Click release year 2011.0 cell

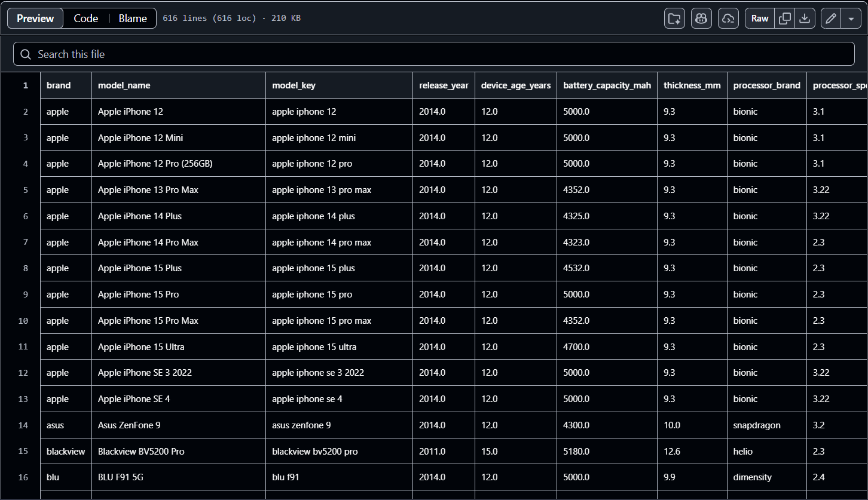point(444,452)
